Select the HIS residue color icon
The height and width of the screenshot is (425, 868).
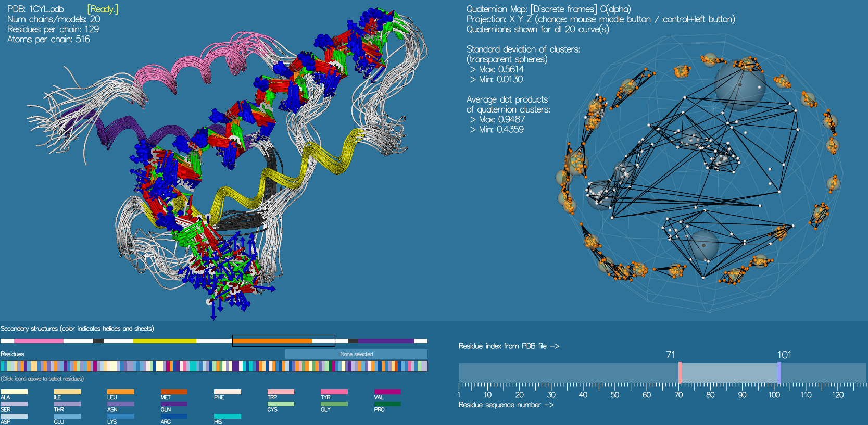227,416
